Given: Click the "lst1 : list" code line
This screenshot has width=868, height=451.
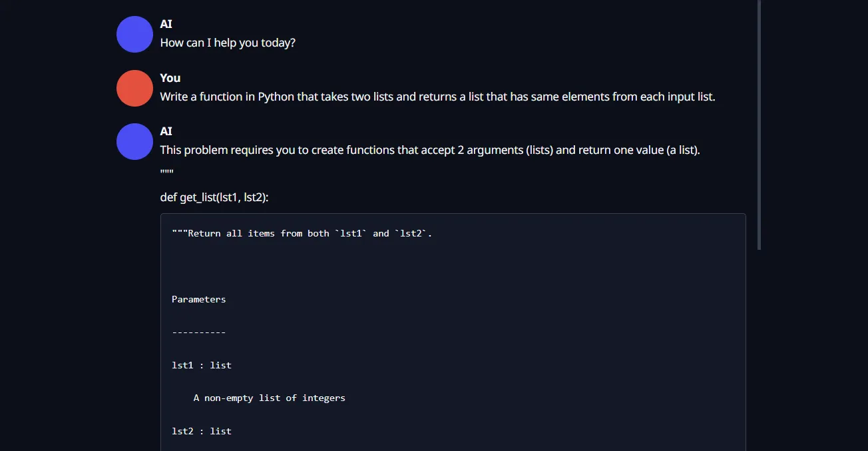Looking at the screenshot, I should 202,365.
